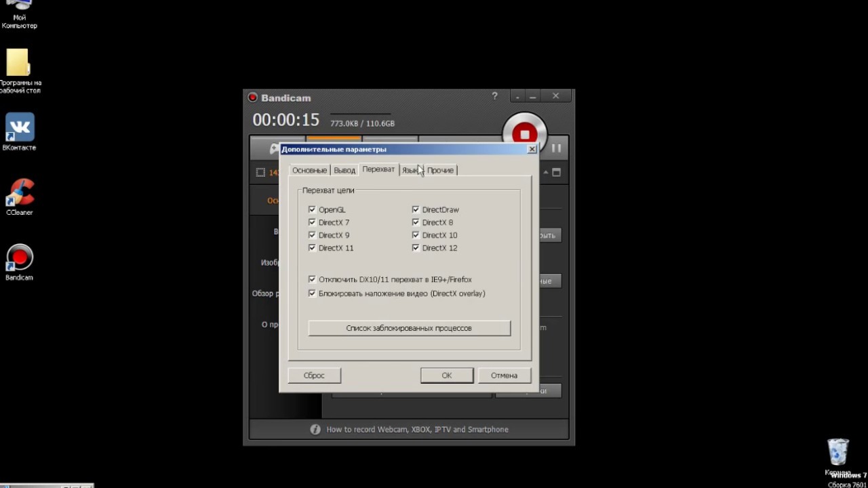Toggle the DirectX 7 checkbox
The width and height of the screenshot is (868, 488).
click(x=312, y=222)
